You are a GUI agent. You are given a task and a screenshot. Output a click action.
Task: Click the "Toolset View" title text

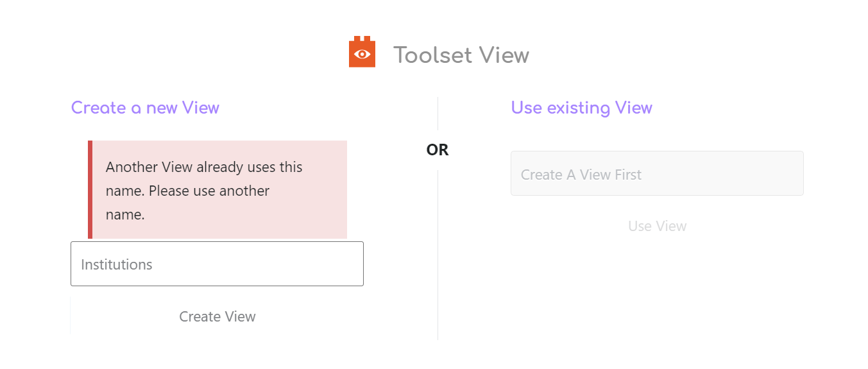461,55
